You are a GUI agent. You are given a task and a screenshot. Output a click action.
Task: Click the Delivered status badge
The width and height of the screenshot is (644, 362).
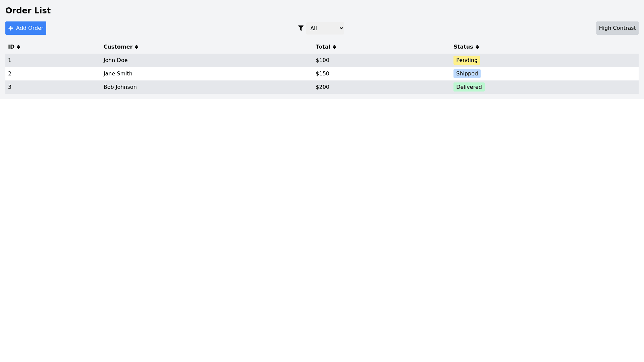469,87
